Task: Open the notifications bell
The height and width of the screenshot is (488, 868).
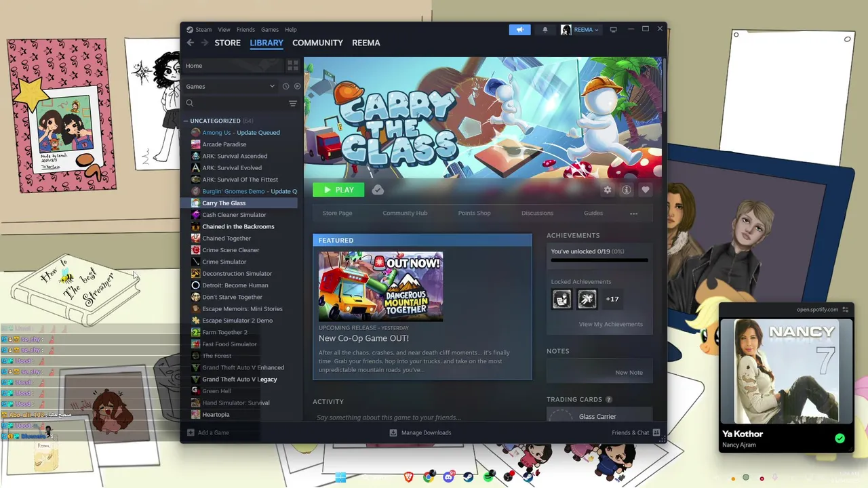Action: click(545, 30)
